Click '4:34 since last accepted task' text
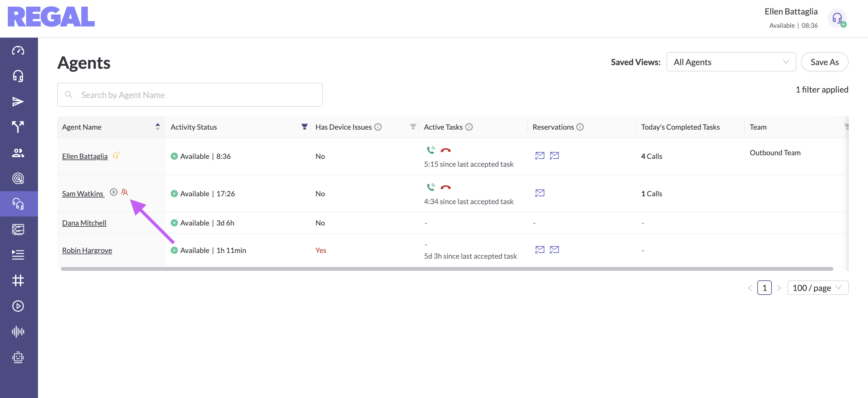 pyautogui.click(x=468, y=201)
